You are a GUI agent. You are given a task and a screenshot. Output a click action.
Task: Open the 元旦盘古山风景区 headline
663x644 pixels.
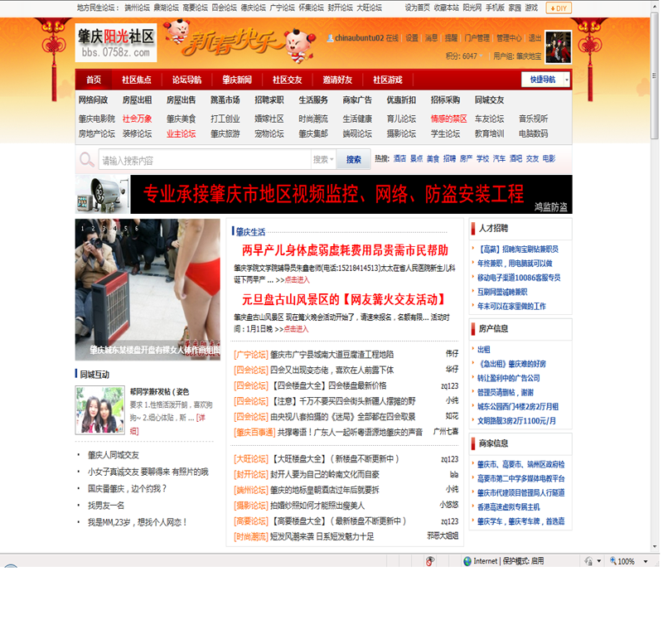tap(344, 300)
